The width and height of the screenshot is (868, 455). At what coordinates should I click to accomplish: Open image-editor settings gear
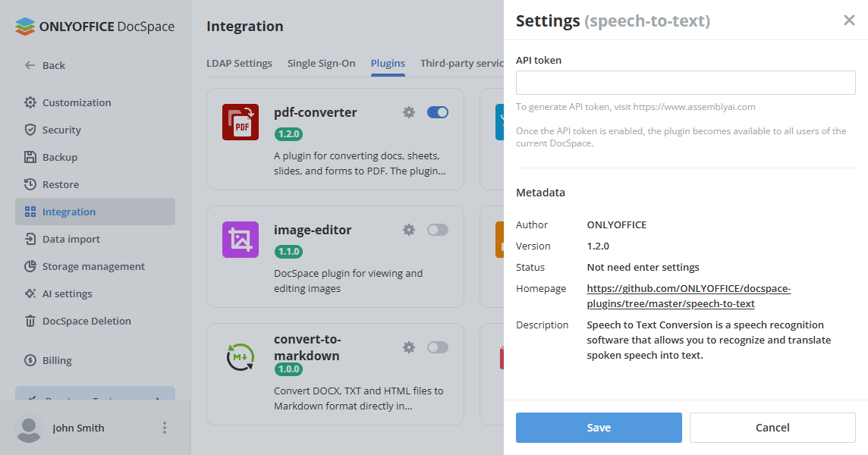coord(408,230)
